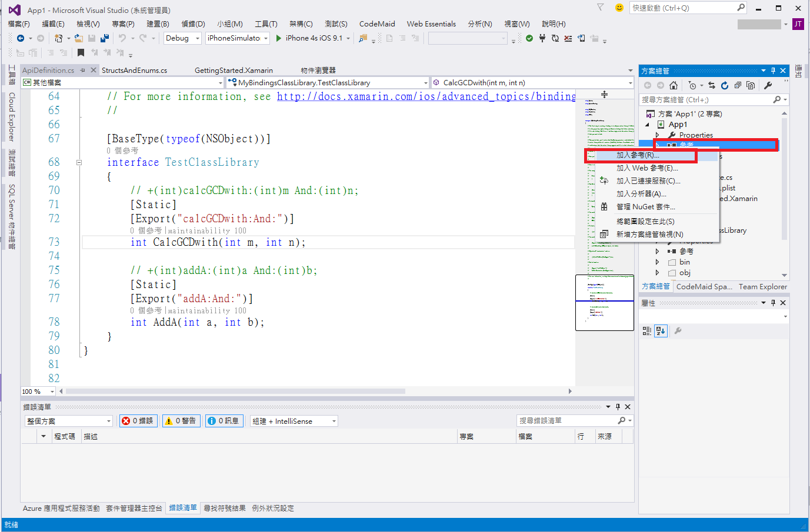Select the Alphabetical sort icon in Properties
The height and width of the screenshot is (532, 810).
pyautogui.click(x=661, y=331)
